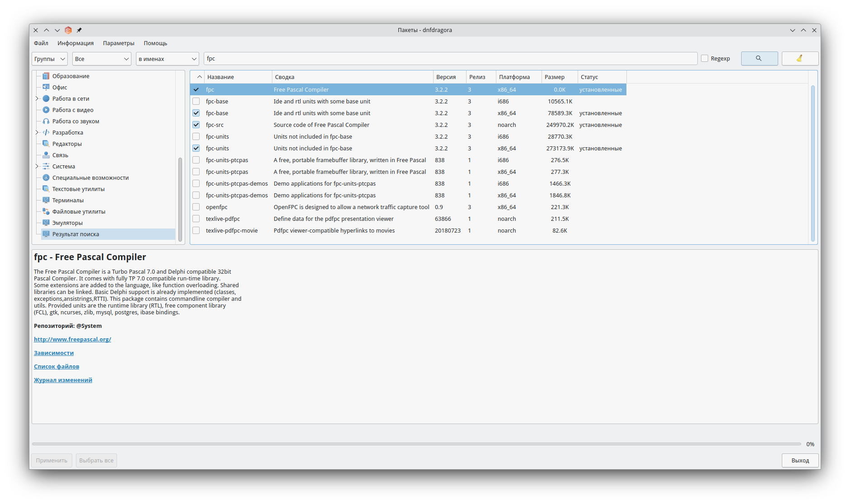Click the Работа со звуком headphones icon

click(46, 121)
